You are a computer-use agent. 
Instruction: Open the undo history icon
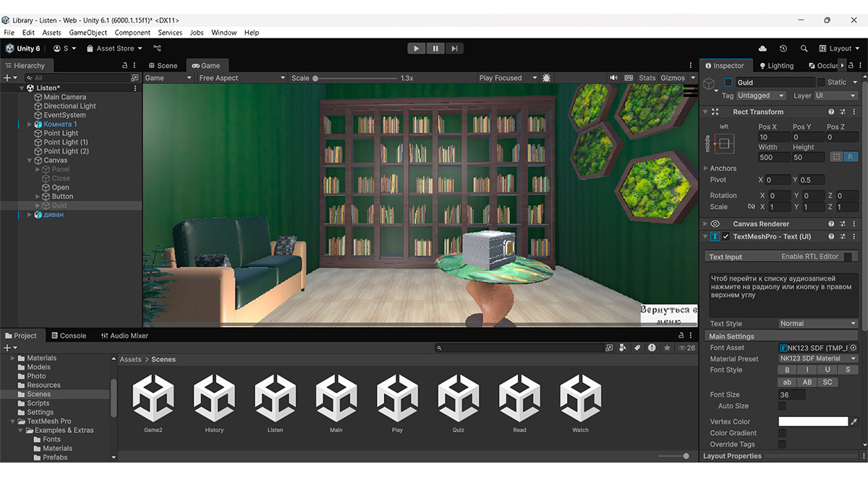point(783,48)
